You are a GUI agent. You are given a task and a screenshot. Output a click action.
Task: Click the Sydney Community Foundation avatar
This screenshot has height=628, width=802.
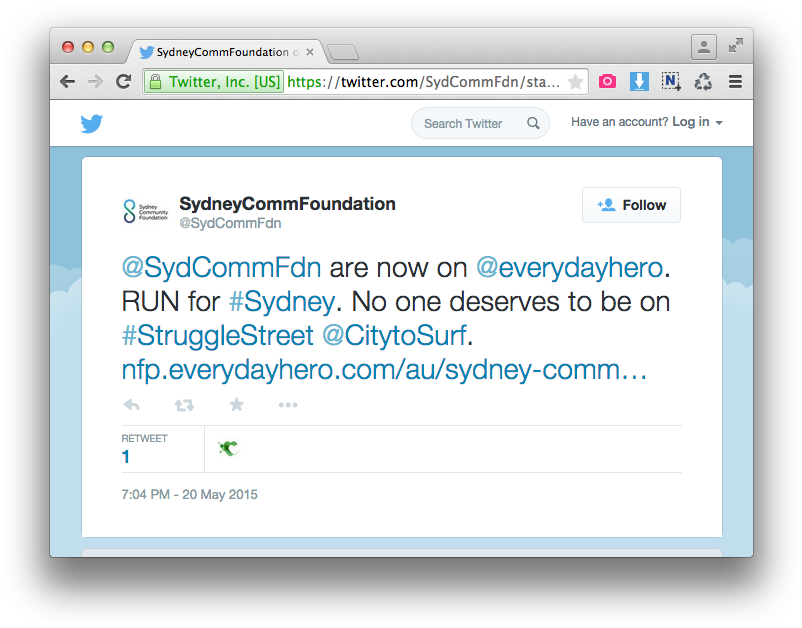click(x=145, y=211)
